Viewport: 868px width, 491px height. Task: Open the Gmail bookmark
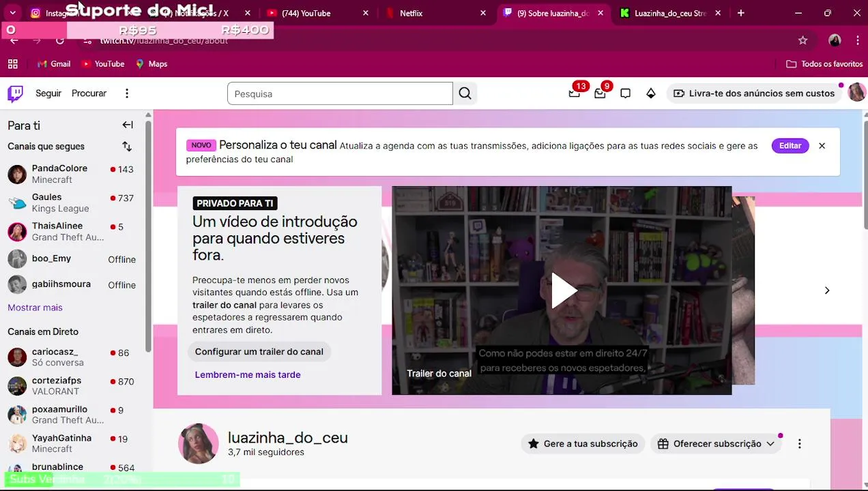click(x=54, y=64)
